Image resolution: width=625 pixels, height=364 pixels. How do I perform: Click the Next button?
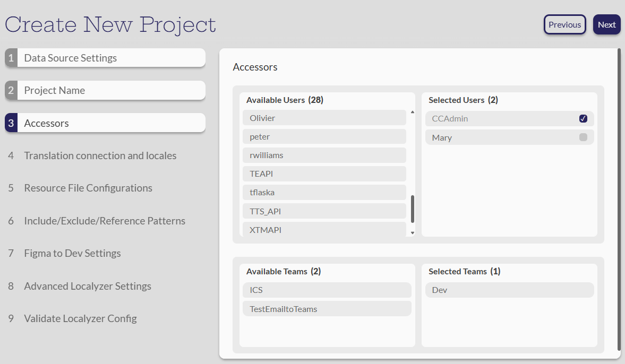click(x=606, y=24)
